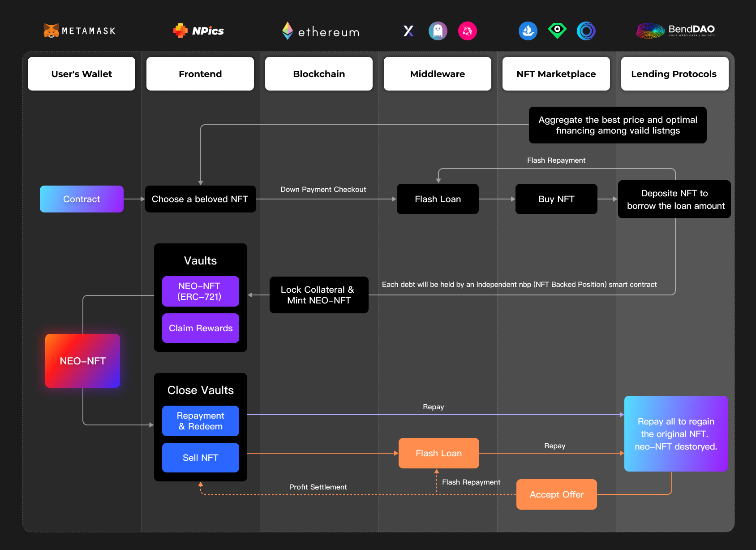Select the User's Wallet column header
756x550 pixels.
point(82,74)
